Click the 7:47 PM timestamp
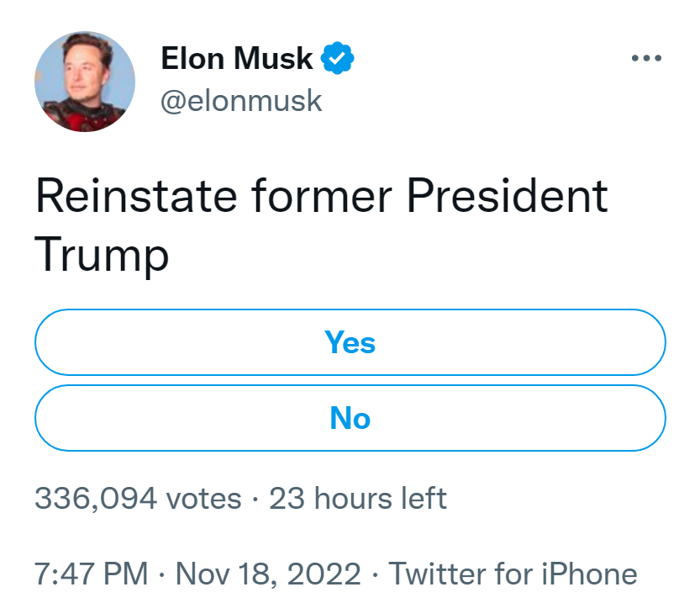The image size is (700, 603). (x=91, y=574)
